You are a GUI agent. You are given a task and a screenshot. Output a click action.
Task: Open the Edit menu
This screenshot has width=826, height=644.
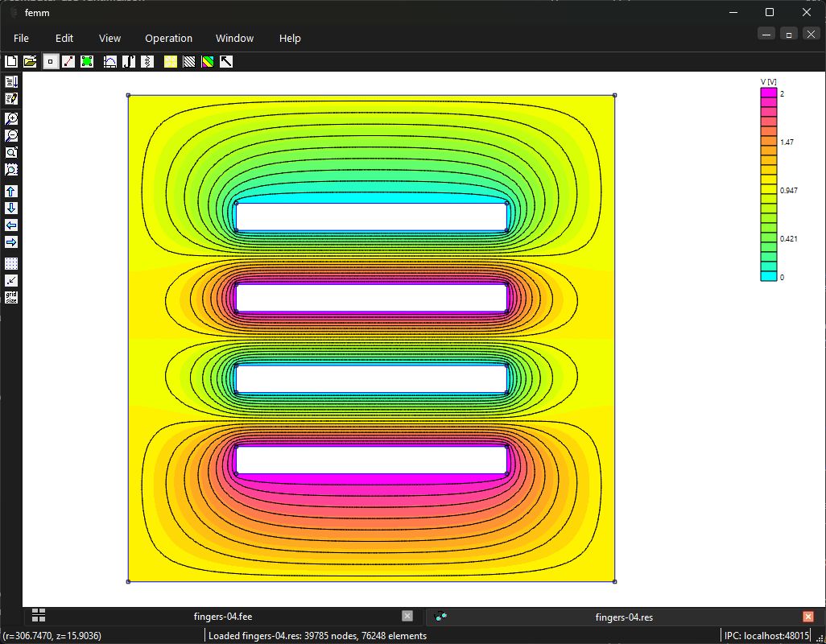[64, 39]
